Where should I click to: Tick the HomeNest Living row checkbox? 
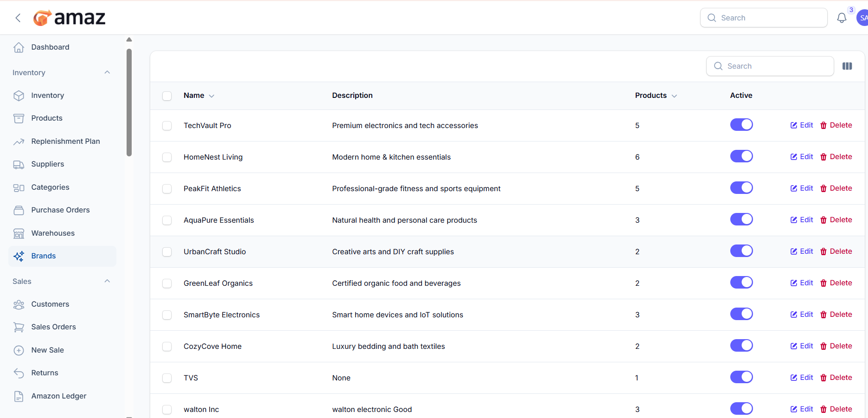point(167,157)
